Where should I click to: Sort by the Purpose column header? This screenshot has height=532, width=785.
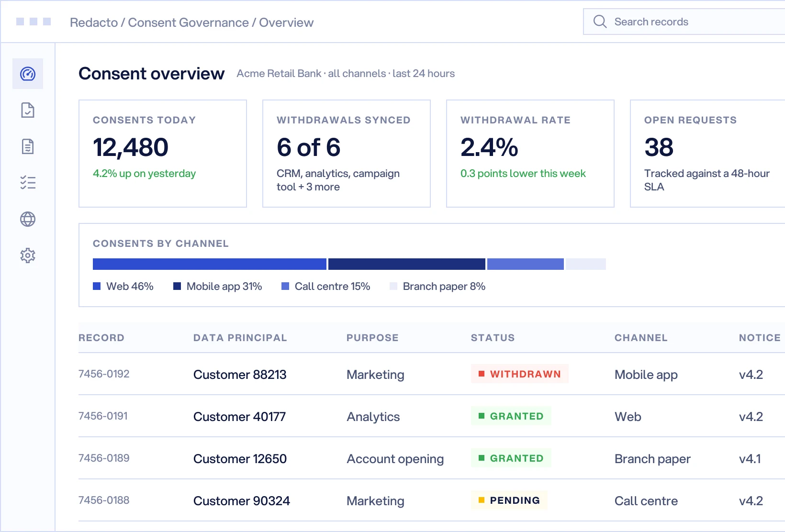(372, 338)
